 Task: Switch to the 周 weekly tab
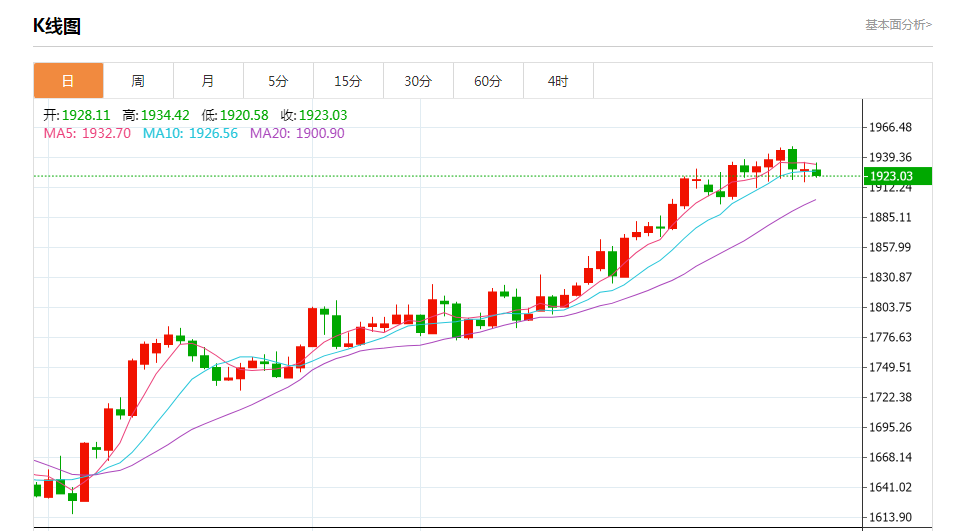(x=138, y=81)
